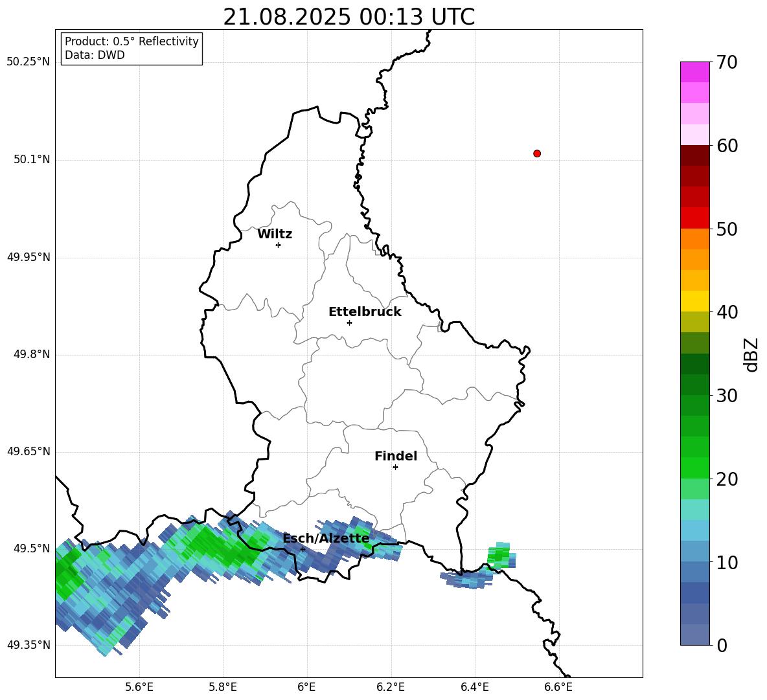This screenshot has height=700, width=767.
Task: Click the 49.8°N latitude tick label
Action: (x=32, y=354)
